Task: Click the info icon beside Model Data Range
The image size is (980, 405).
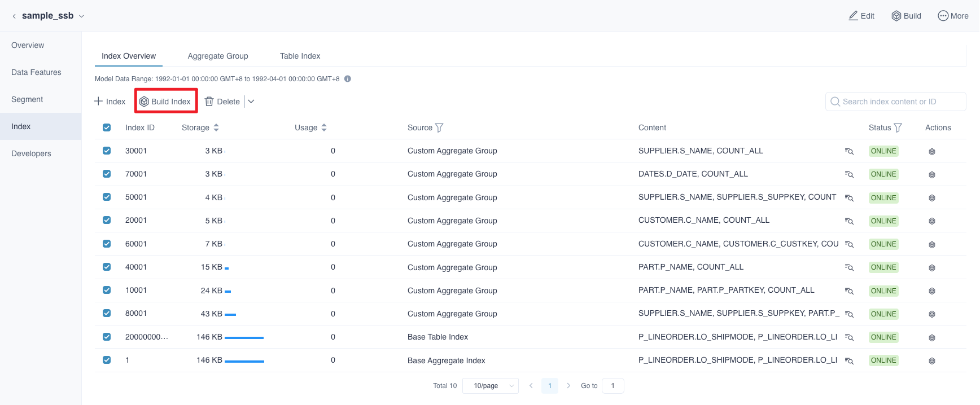Action: pyautogui.click(x=348, y=79)
